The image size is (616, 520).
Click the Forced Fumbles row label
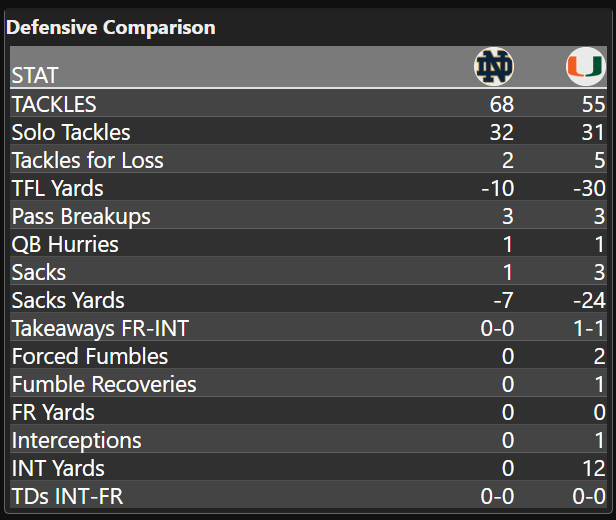[x=90, y=356]
